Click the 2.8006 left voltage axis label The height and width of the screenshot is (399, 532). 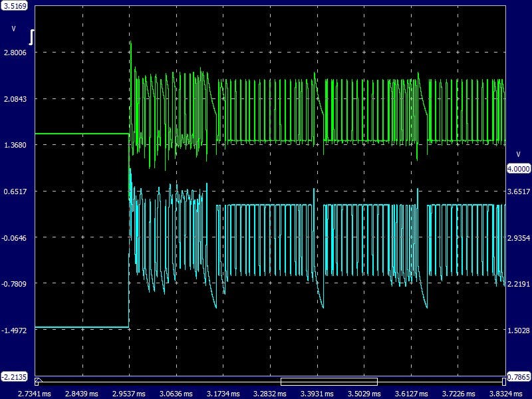(15, 53)
